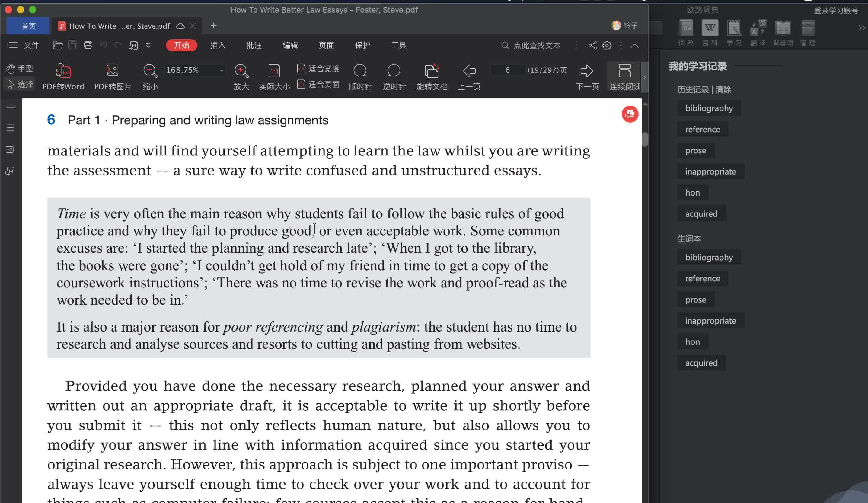Select the 顺时针 rotate clockwise icon
This screenshot has width=868, height=503.
[x=360, y=71]
